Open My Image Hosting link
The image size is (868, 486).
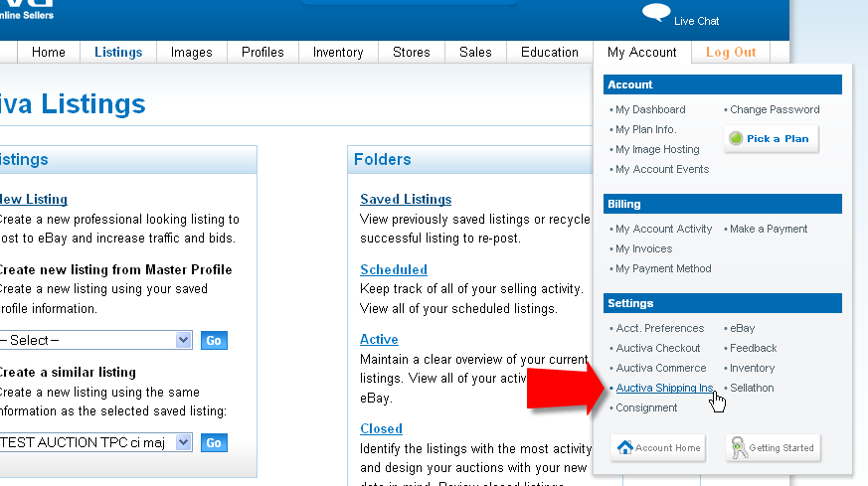pos(657,149)
